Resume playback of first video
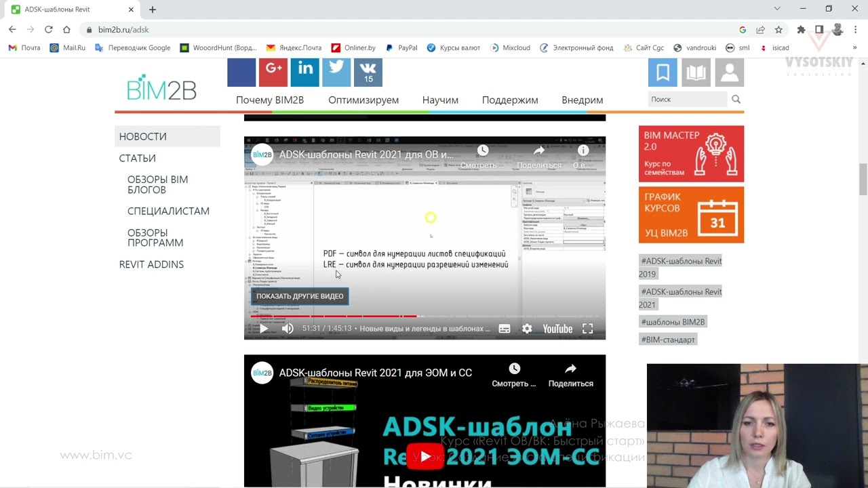This screenshot has height=488, width=868. point(264,329)
